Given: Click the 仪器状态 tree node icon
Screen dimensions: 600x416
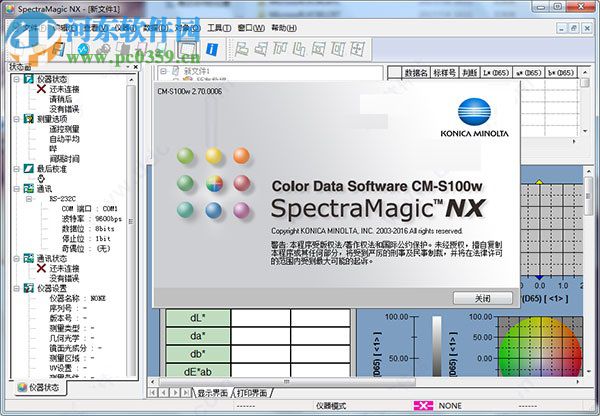Looking at the screenshot, I should 29,79.
